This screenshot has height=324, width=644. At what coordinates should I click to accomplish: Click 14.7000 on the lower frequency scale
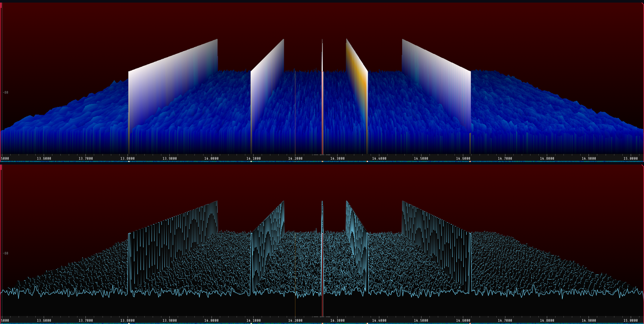[x=505, y=321]
